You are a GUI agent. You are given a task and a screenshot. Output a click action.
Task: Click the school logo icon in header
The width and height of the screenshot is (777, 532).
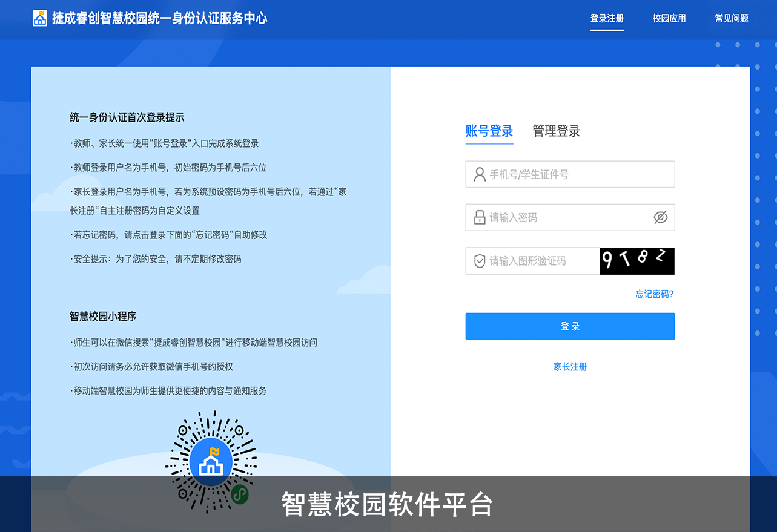click(x=40, y=18)
